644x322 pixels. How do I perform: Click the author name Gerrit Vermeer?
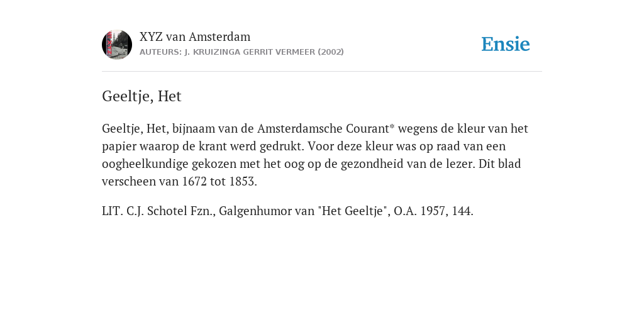280,52
